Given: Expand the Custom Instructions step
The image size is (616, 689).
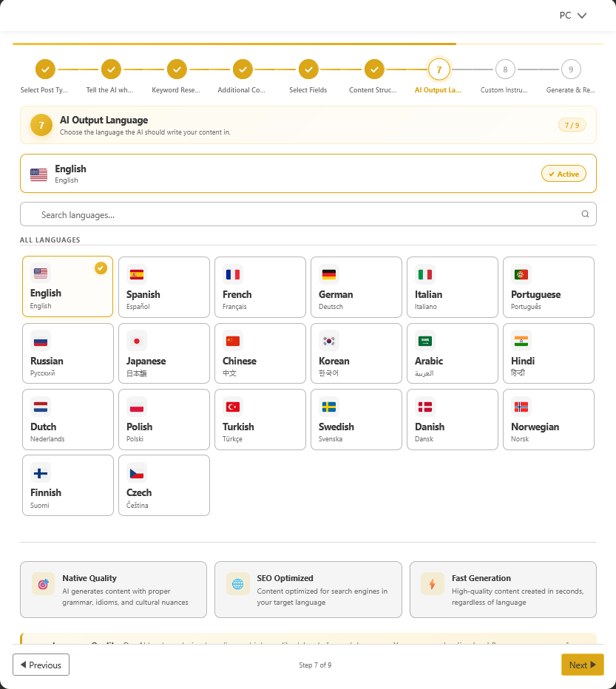Looking at the screenshot, I should click(x=505, y=69).
